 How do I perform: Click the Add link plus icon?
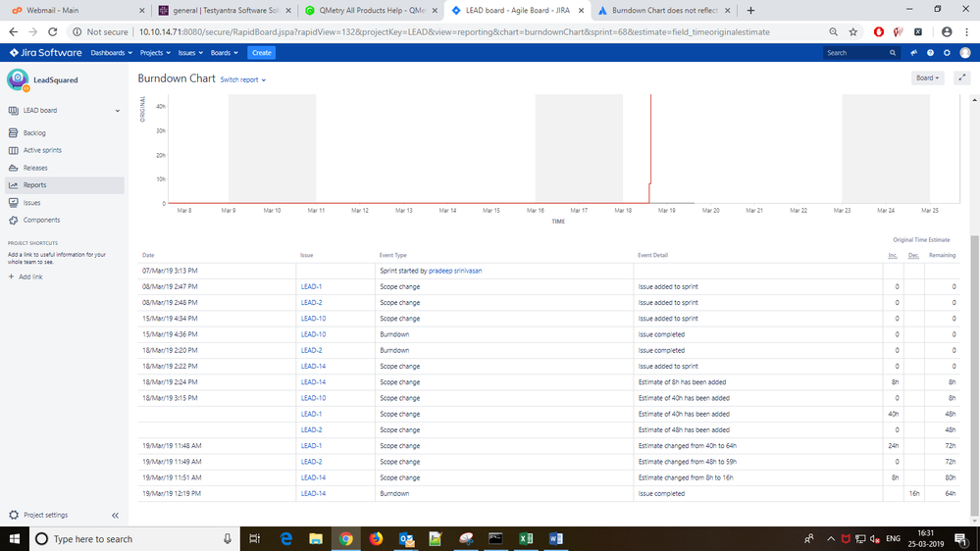tap(11, 276)
